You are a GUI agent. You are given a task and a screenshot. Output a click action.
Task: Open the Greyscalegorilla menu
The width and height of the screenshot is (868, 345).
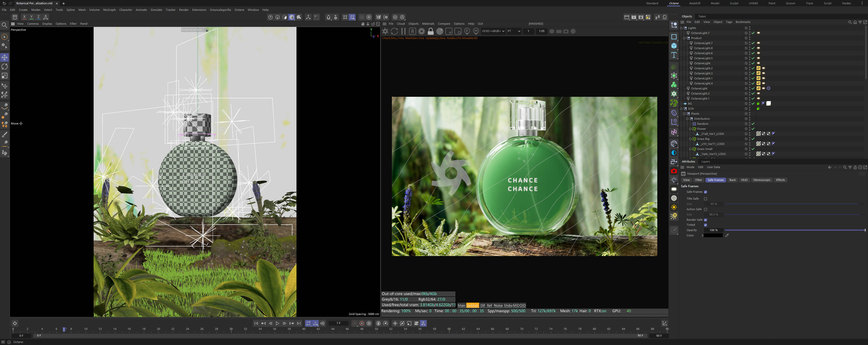(220, 10)
